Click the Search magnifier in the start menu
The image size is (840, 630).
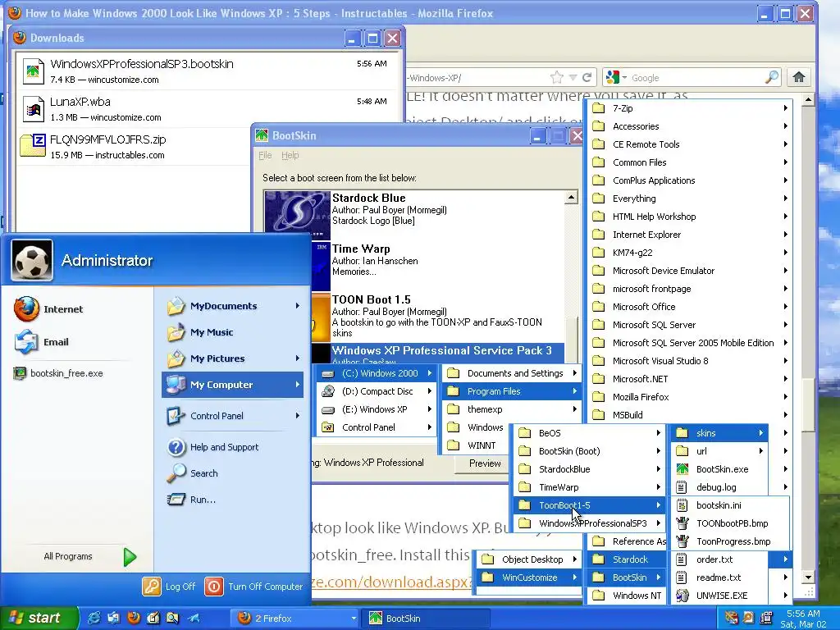(x=176, y=473)
